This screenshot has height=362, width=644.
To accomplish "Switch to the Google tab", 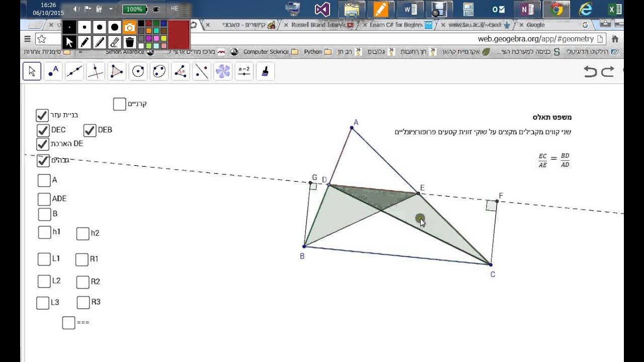I will [x=553, y=25].
